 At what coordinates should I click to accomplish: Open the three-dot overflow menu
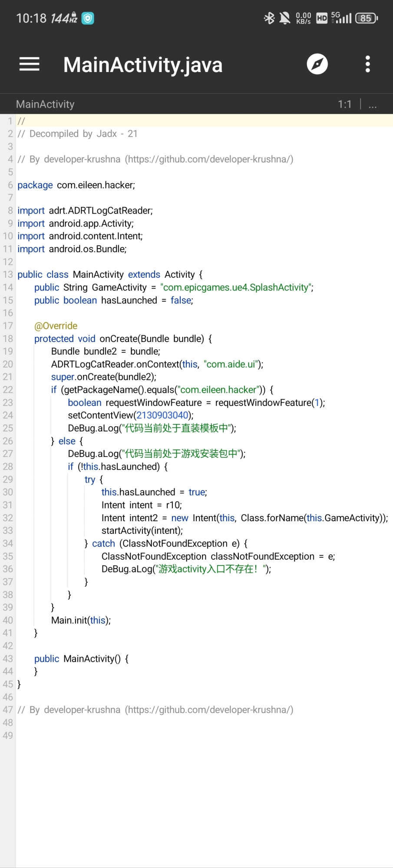tap(368, 64)
